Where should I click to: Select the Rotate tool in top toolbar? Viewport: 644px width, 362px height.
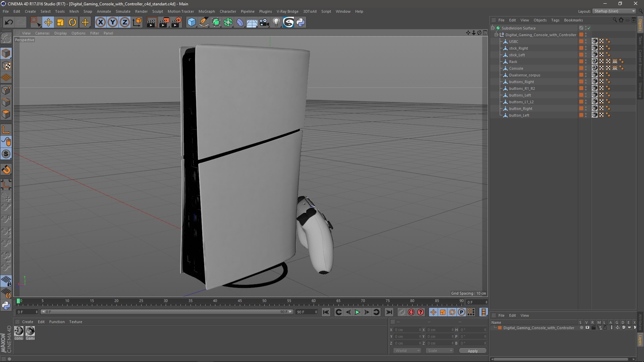tap(72, 22)
